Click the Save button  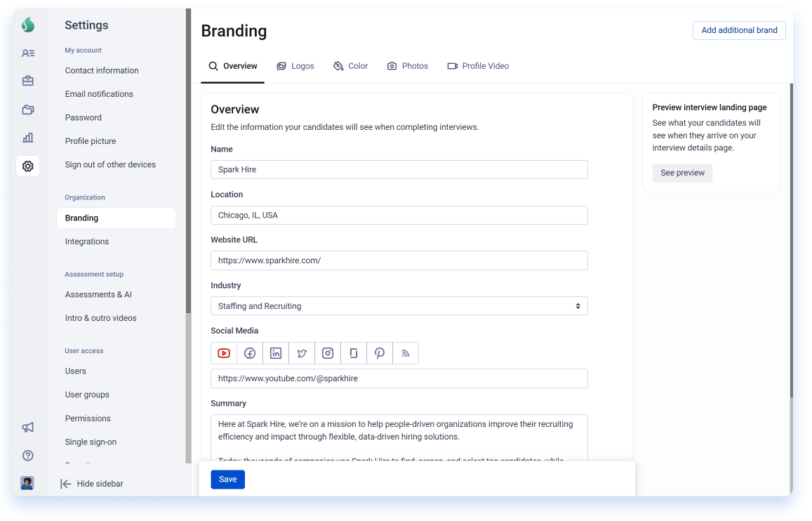pos(228,480)
